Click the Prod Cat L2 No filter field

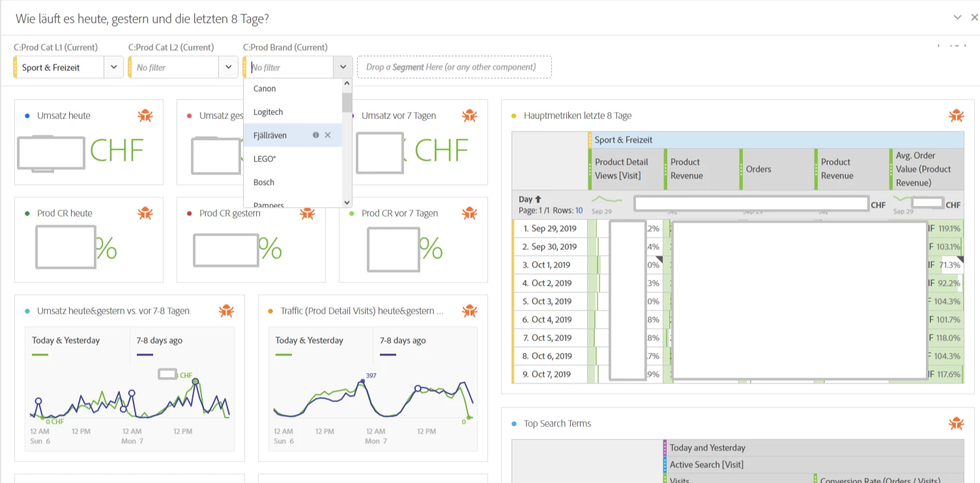pos(175,67)
